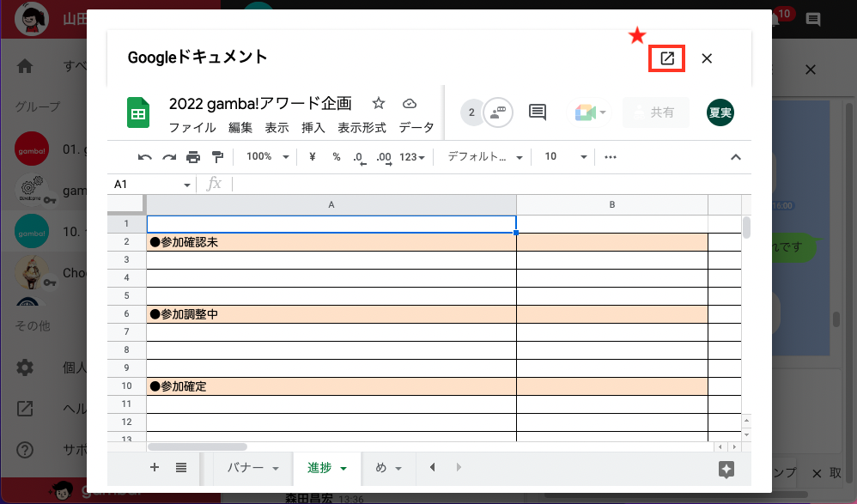Click the vertical scrollbar thumb
The width and height of the screenshot is (857, 504).
pyautogui.click(x=746, y=228)
